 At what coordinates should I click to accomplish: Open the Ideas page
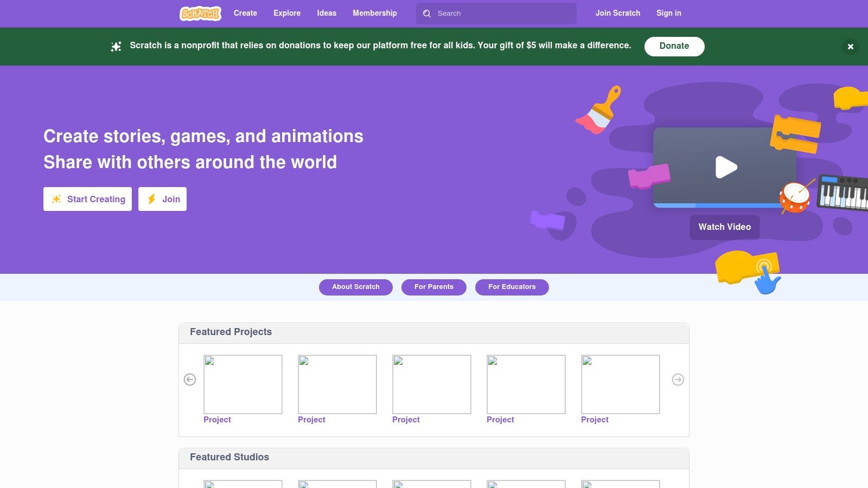pos(327,13)
